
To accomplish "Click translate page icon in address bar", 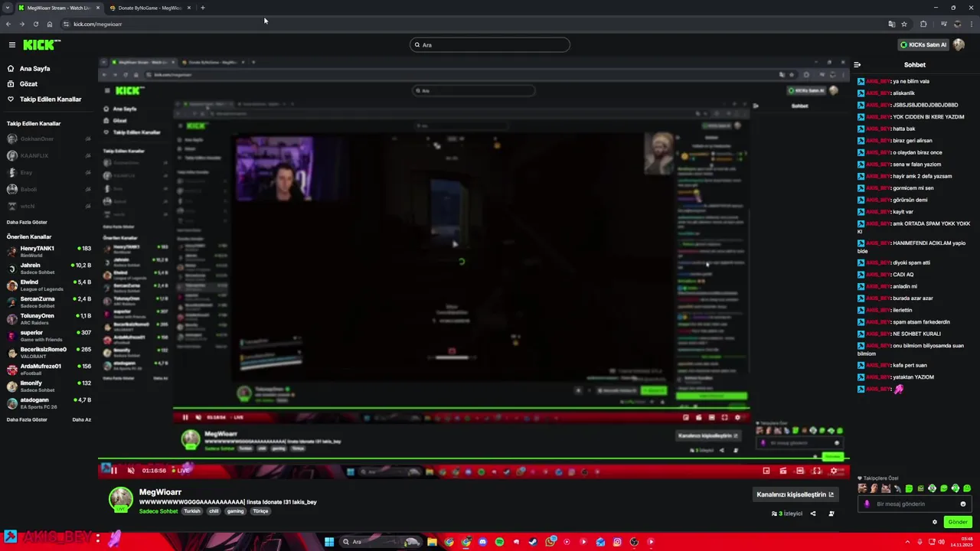I will click(891, 24).
